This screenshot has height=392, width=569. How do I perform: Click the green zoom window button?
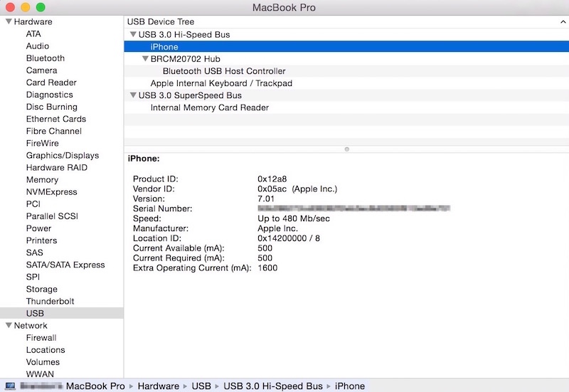pos(41,7)
